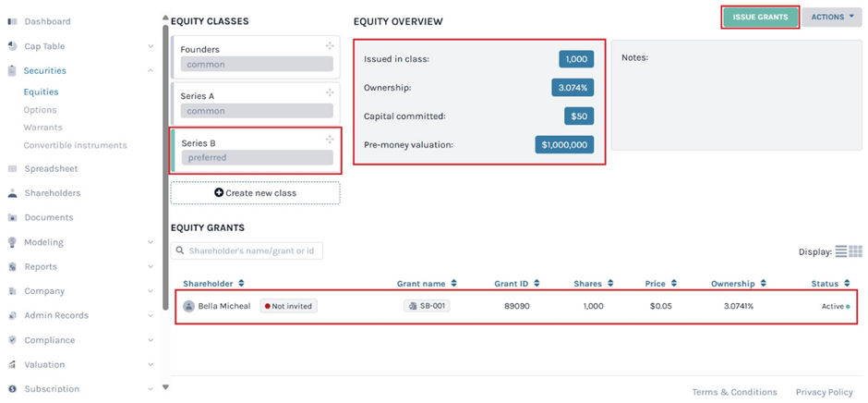Focus the shareholder name search field
Screen dimensions: 868x403
coord(247,250)
